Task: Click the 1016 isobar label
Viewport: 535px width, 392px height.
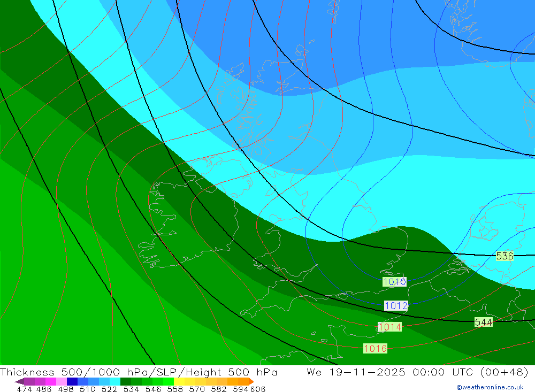Action: [375, 348]
